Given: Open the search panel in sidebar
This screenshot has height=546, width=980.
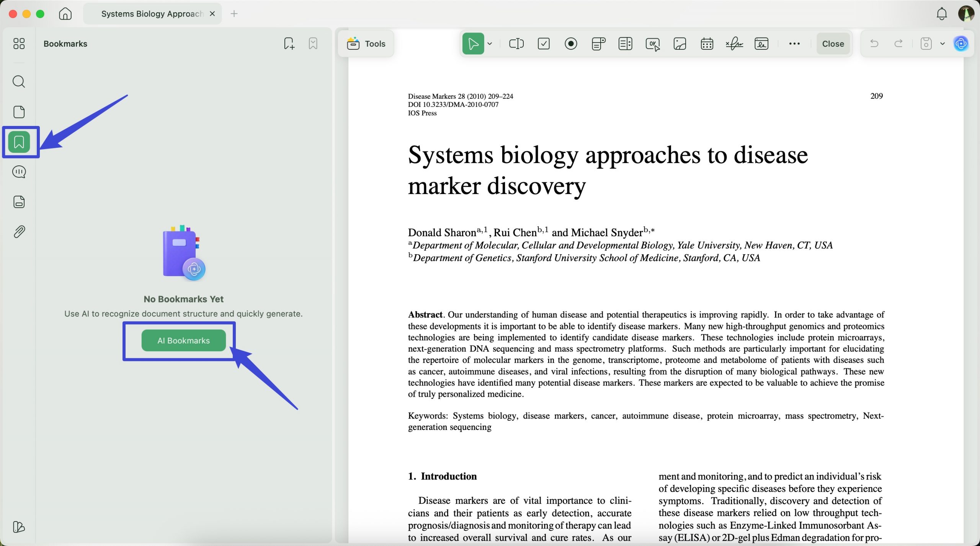Looking at the screenshot, I should pos(19,82).
